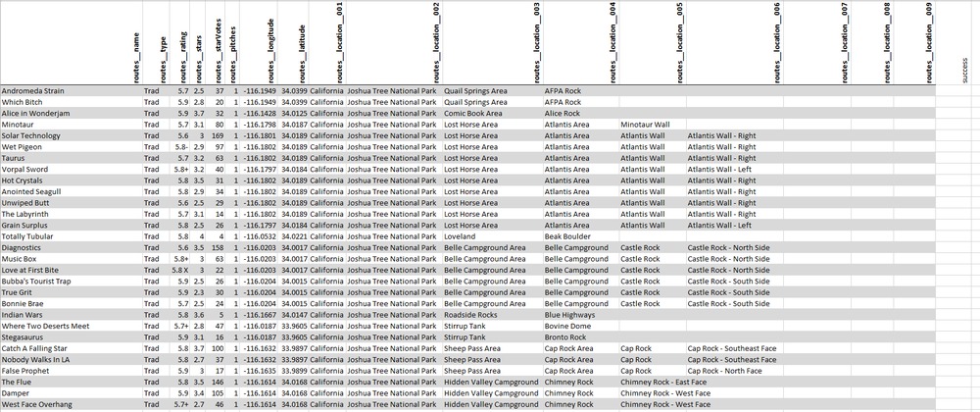Screen dimensions: 980x412
Task: Select the Damper route cell
Action: pos(72,393)
